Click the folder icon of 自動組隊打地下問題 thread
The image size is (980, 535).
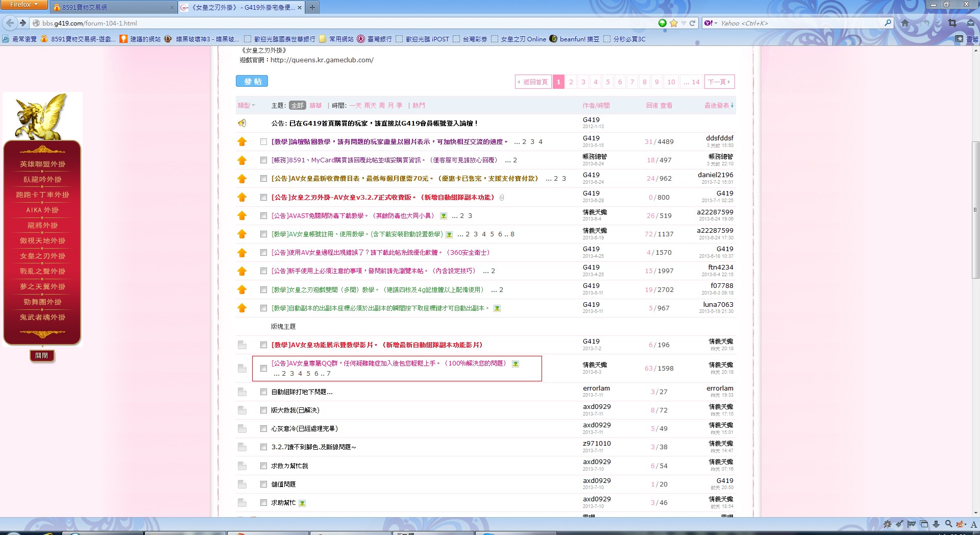point(242,392)
